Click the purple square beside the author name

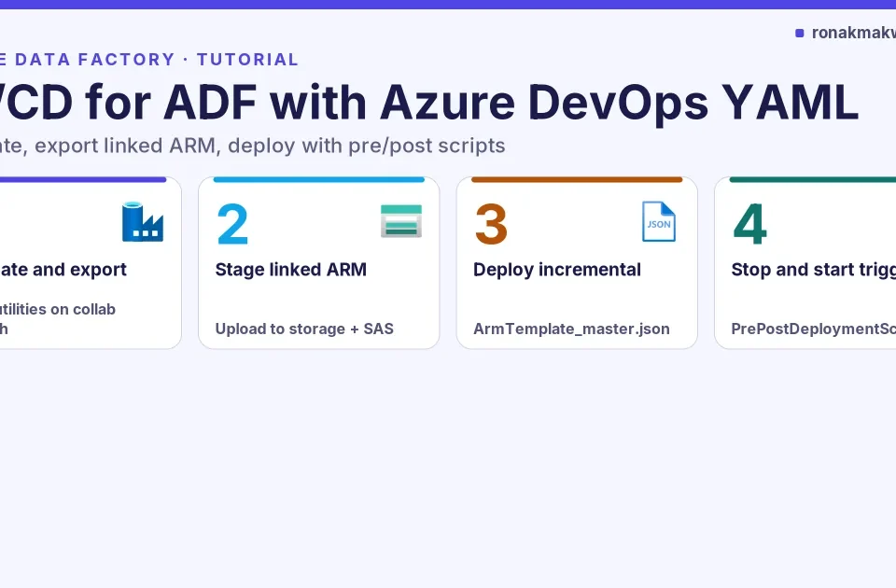[800, 34]
